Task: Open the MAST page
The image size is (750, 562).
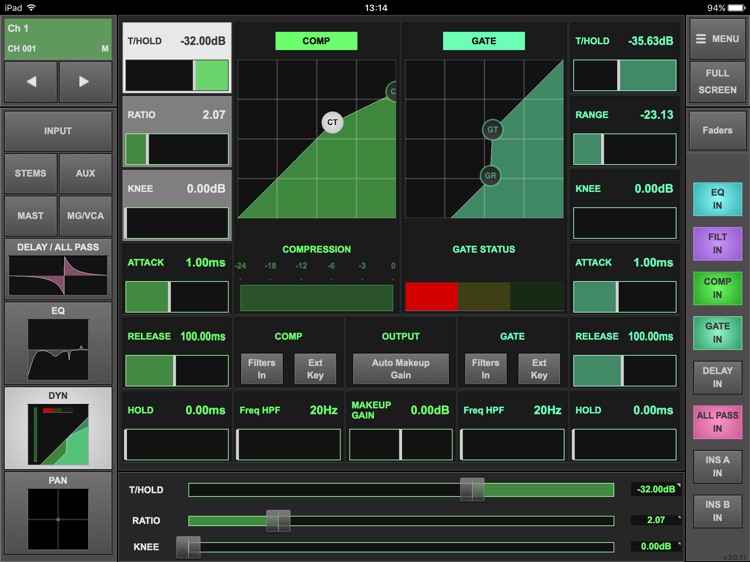Action: (x=31, y=216)
